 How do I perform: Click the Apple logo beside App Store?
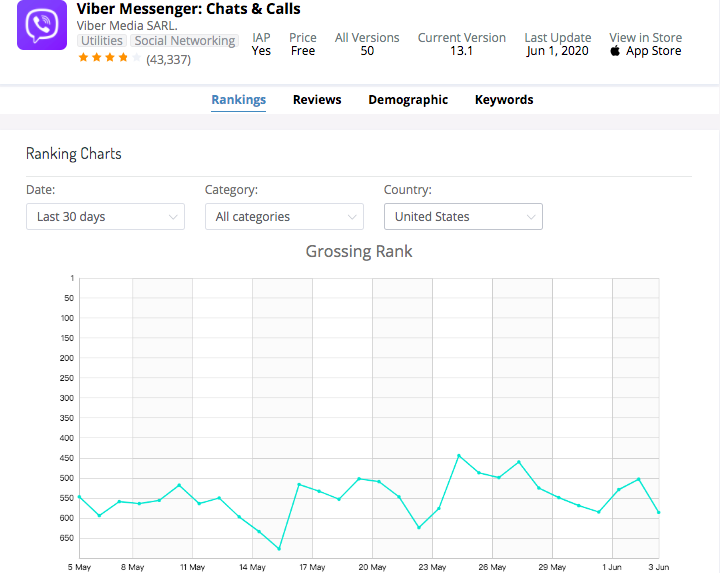[615, 51]
